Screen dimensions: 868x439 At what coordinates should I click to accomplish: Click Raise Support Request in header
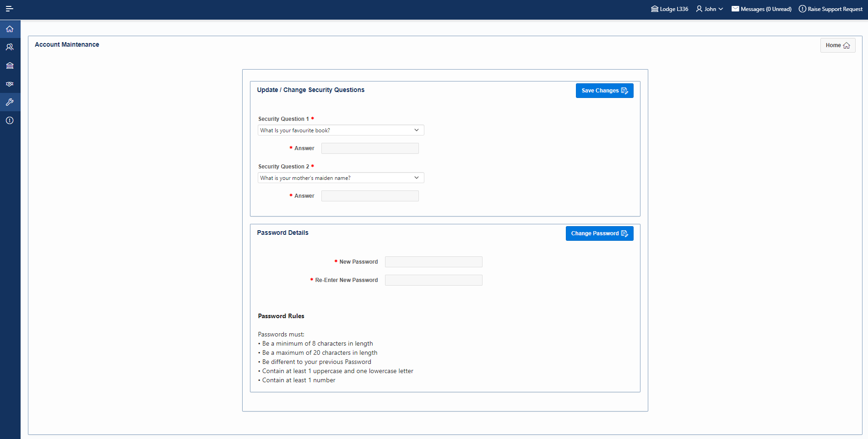pyautogui.click(x=830, y=9)
